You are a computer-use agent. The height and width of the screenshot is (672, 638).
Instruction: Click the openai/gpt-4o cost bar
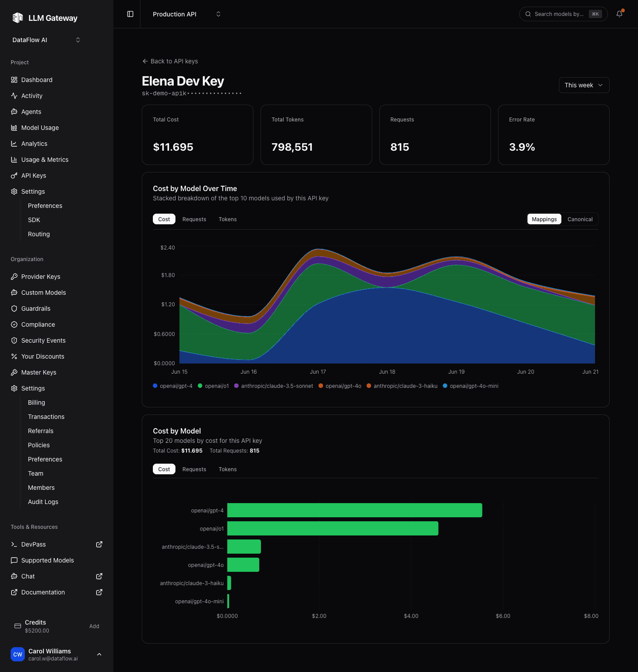tap(243, 565)
